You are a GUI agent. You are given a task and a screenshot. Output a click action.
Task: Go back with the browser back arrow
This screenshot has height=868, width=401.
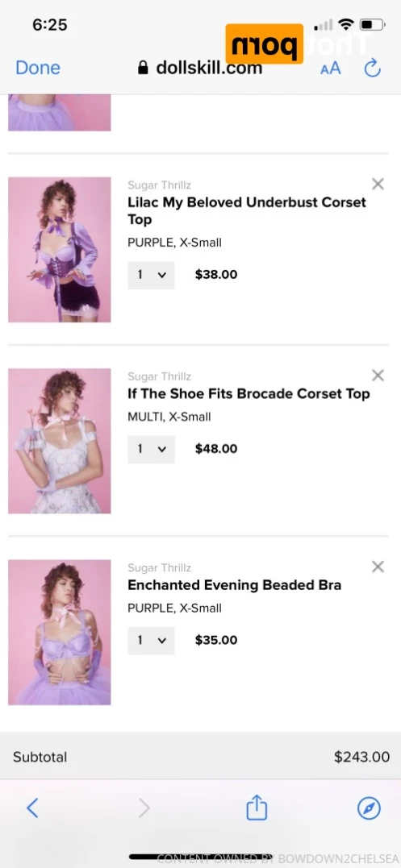(33, 808)
